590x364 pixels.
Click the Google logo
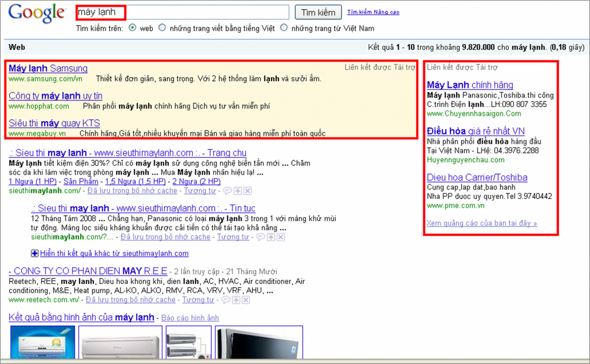pyautogui.click(x=37, y=14)
